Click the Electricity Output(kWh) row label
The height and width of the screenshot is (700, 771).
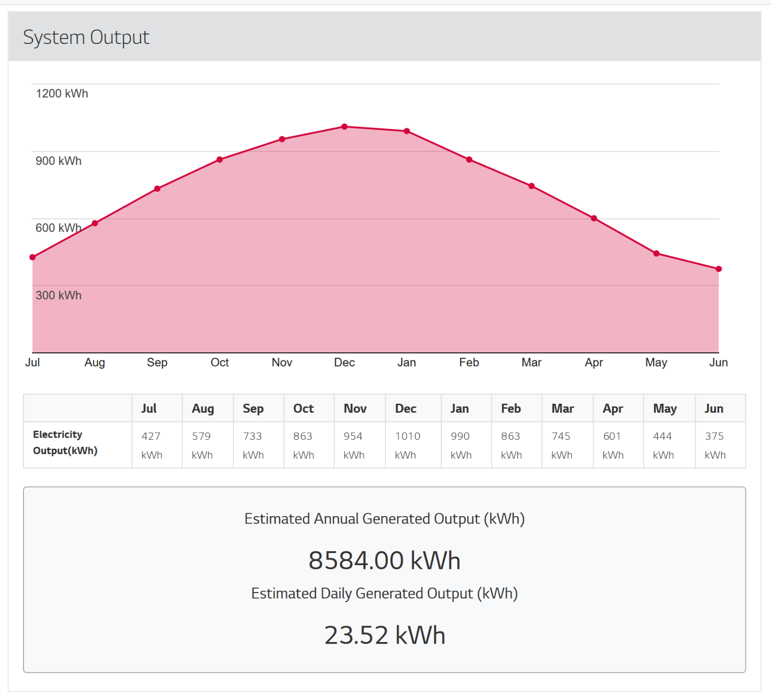click(x=65, y=442)
